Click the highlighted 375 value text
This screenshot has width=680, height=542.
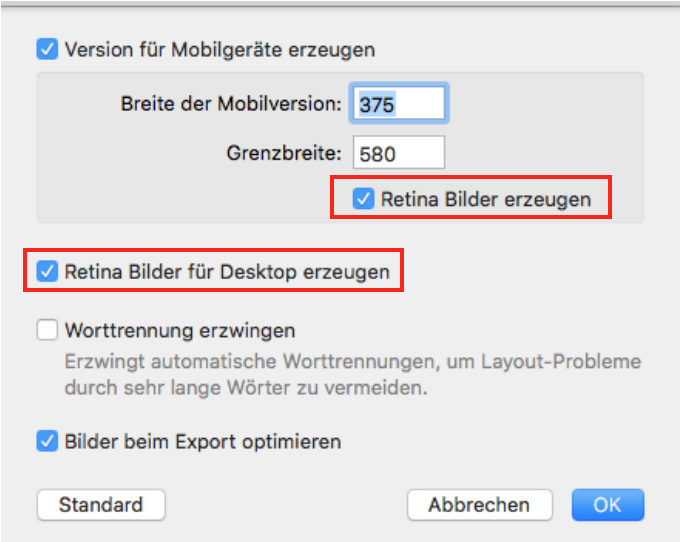tap(377, 104)
